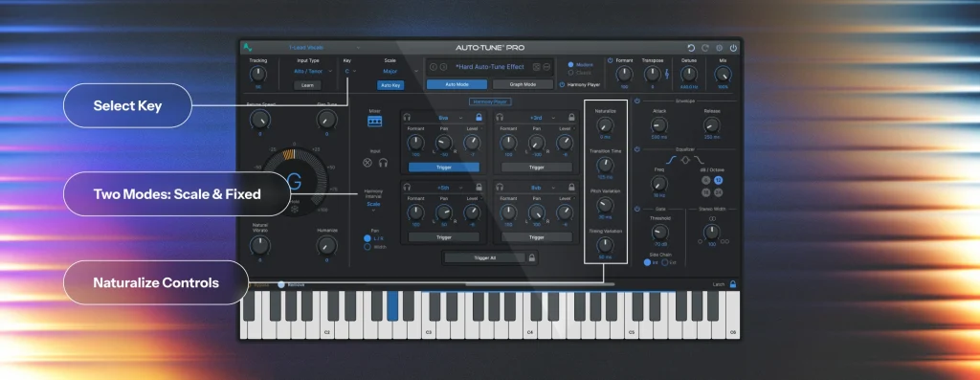Toggle the Gate section power button
Image resolution: width=980 pixels, height=380 pixels.
(x=636, y=209)
